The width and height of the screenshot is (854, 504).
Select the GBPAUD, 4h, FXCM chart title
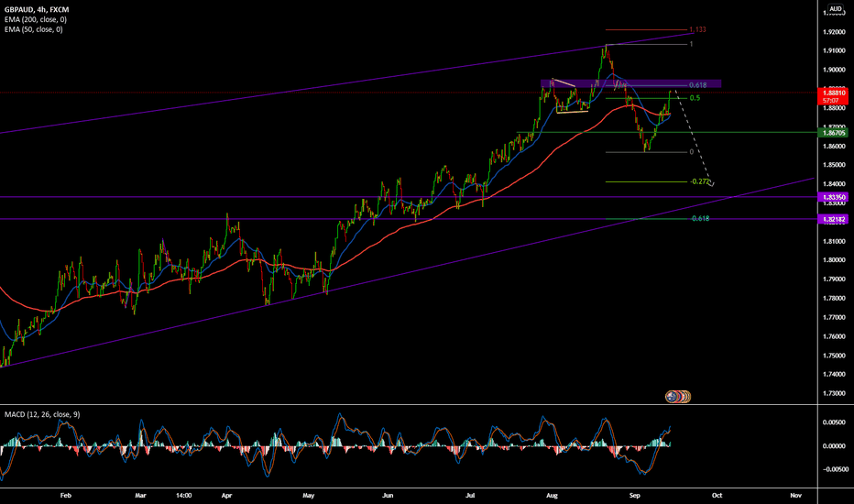37,10
